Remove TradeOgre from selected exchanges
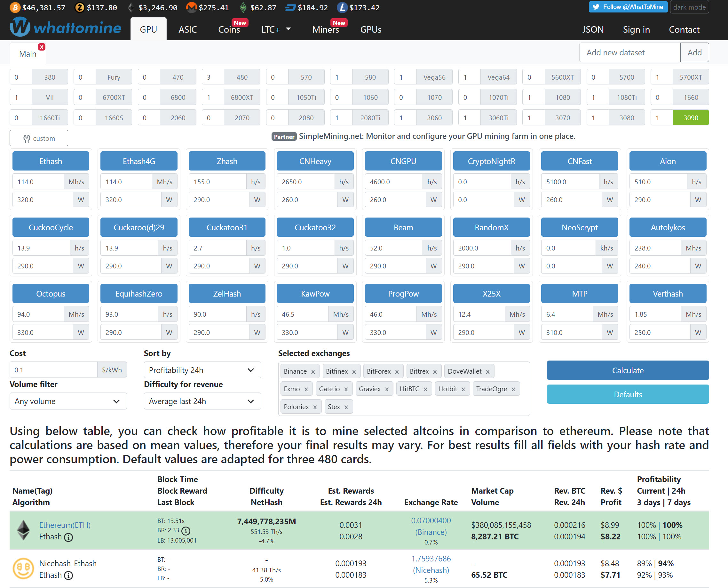 pos(513,389)
